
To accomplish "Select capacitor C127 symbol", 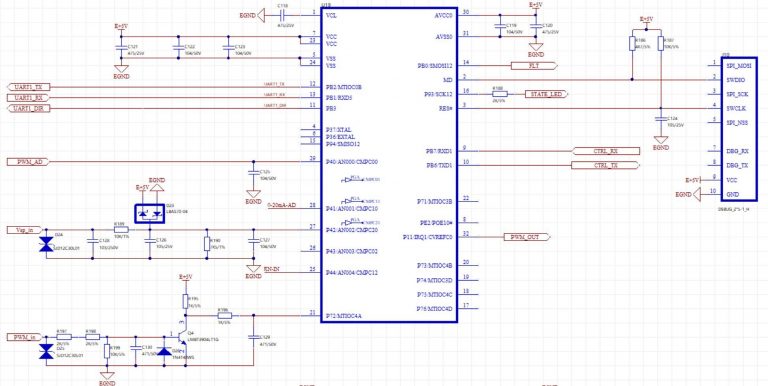I will pos(253,241).
